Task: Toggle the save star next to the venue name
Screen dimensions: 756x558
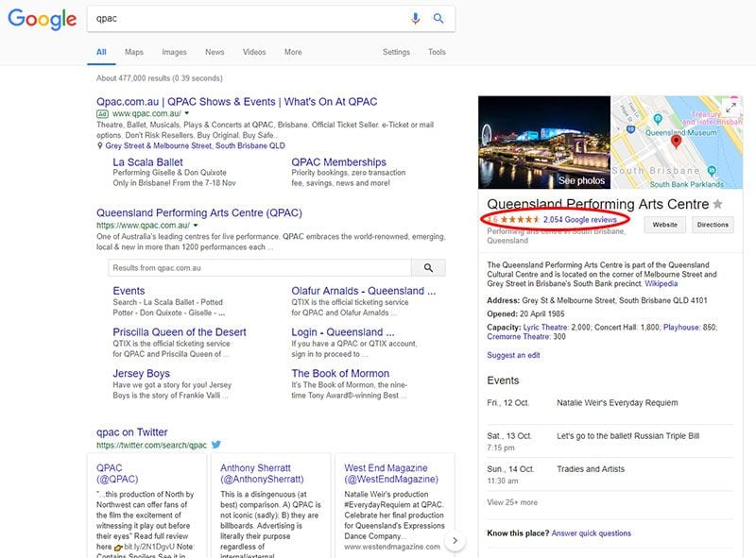Action: click(x=718, y=204)
